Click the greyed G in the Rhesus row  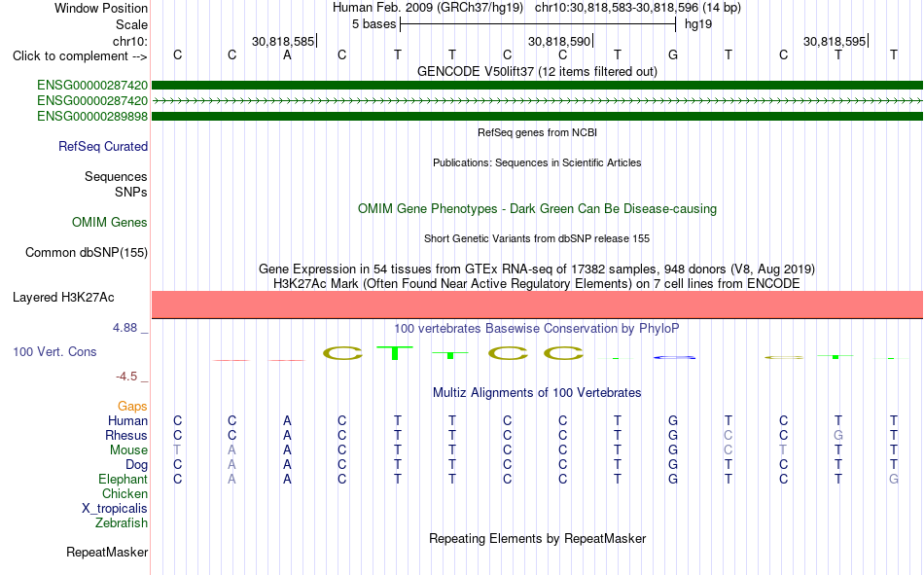(838, 435)
